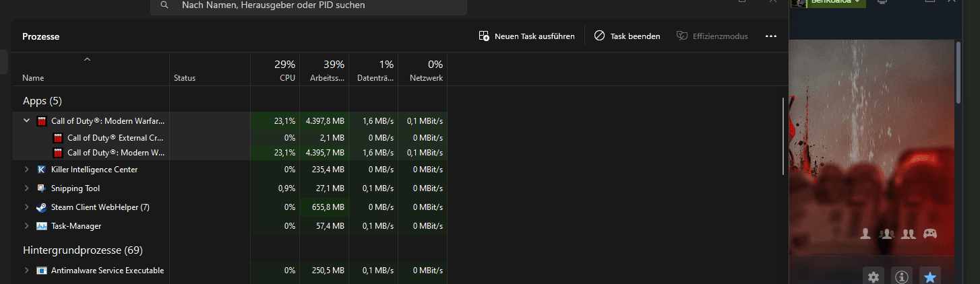Sort processes by Arbeitsspeicher column
Image resolution: width=980 pixels, height=284 pixels.
click(x=324, y=70)
